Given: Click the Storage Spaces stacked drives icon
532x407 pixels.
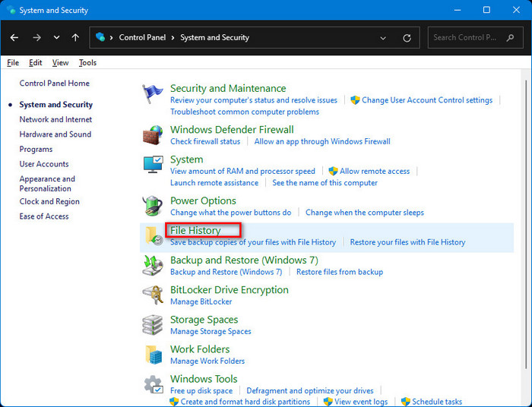Looking at the screenshot, I should tap(152, 325).
